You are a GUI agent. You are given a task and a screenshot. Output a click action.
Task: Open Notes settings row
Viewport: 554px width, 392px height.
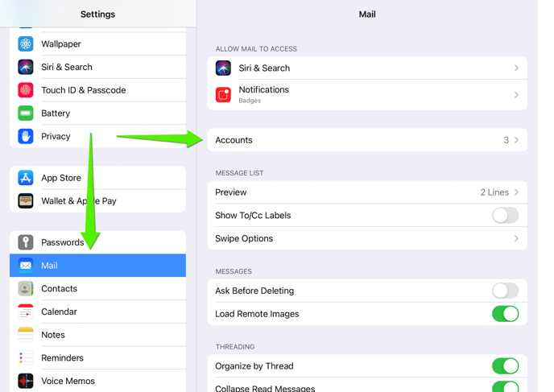98,335
